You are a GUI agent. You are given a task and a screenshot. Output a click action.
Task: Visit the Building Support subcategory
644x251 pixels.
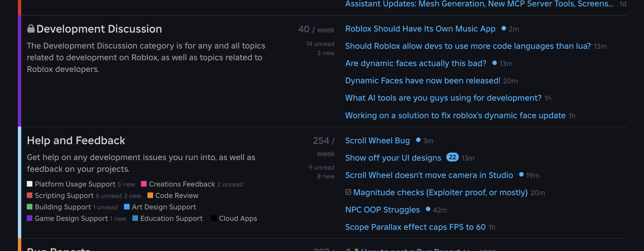(63, 207)
